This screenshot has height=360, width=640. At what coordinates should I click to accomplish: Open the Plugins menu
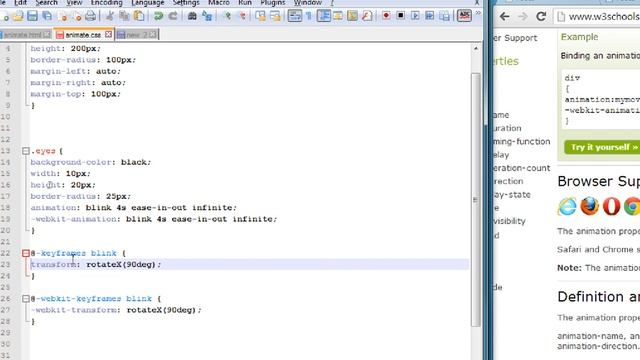pyautogui.click(x=273, y=3)
